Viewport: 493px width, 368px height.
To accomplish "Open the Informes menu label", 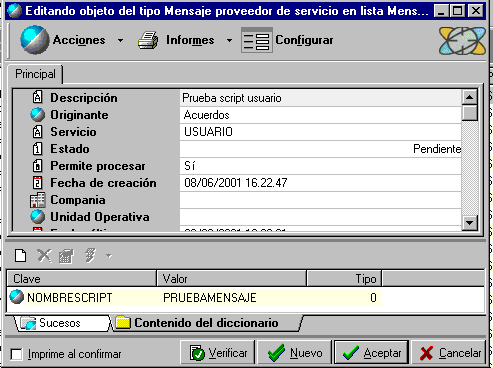I will 190,40.
